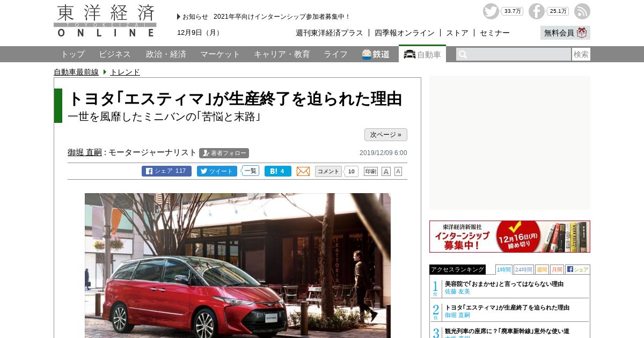Open the 一覧 tweet list bubble
Screen dimensions: 644x338
(250, 171)
